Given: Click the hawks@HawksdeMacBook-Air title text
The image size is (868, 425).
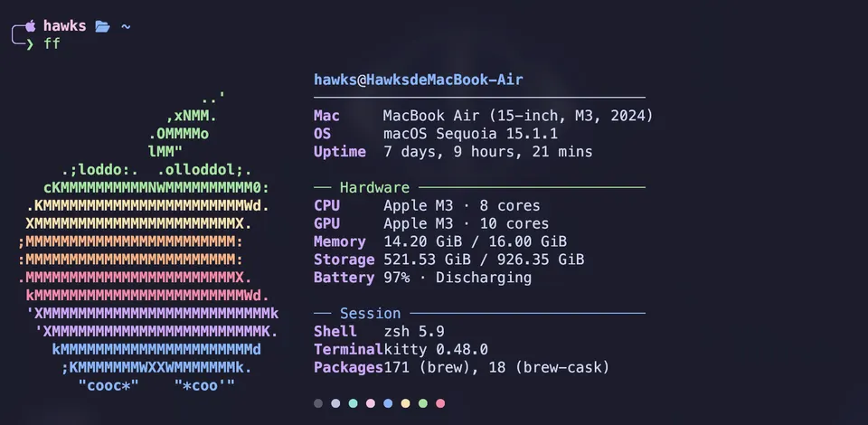Looking at the screenshot, I should coord(419,80).
